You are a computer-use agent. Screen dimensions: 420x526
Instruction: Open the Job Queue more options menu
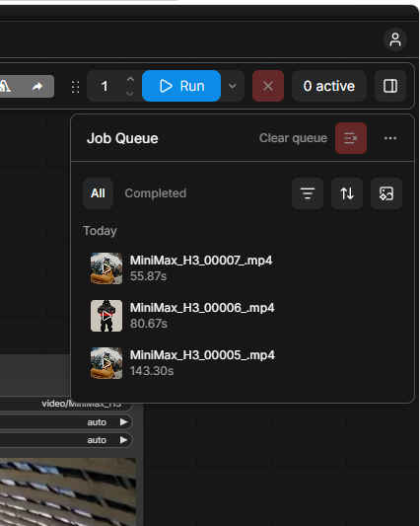pos(390,138)
